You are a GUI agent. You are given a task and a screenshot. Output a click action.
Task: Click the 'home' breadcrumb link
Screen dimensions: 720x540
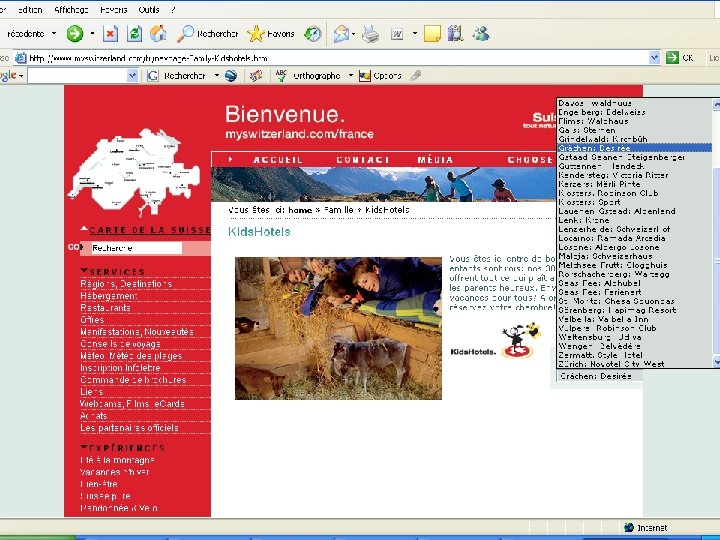[300, 210]
